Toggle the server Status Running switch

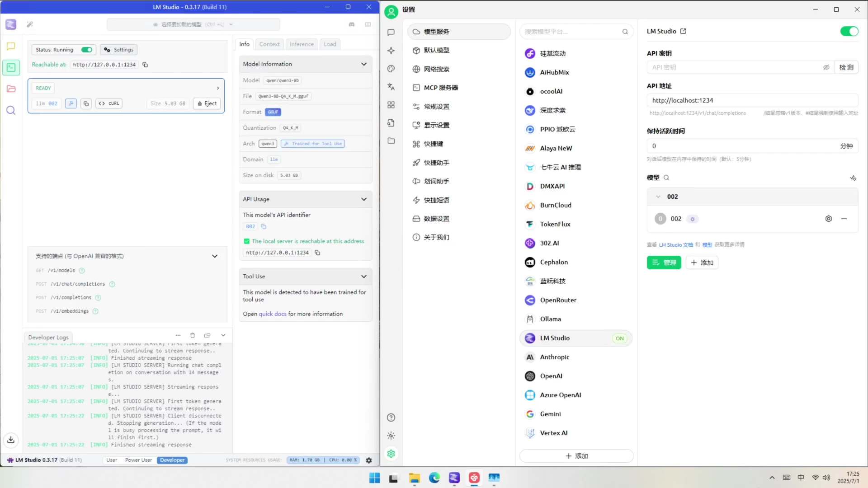pos(87,50)
